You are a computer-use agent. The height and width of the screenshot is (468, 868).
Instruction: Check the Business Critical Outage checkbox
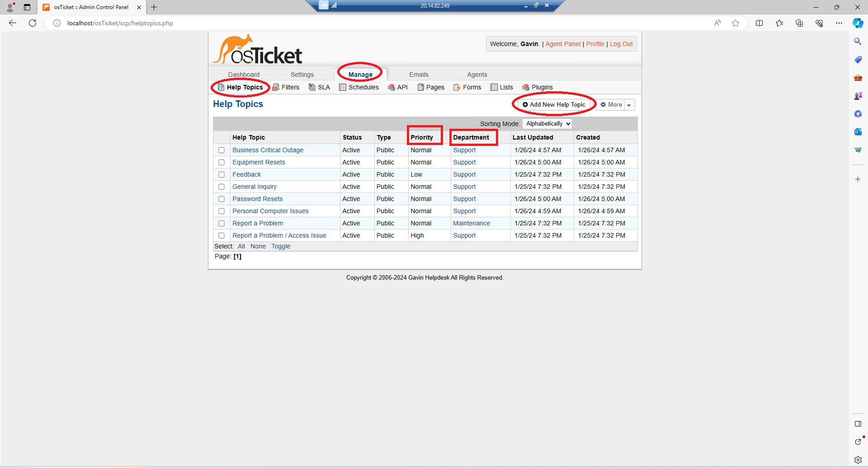[222, 150]
